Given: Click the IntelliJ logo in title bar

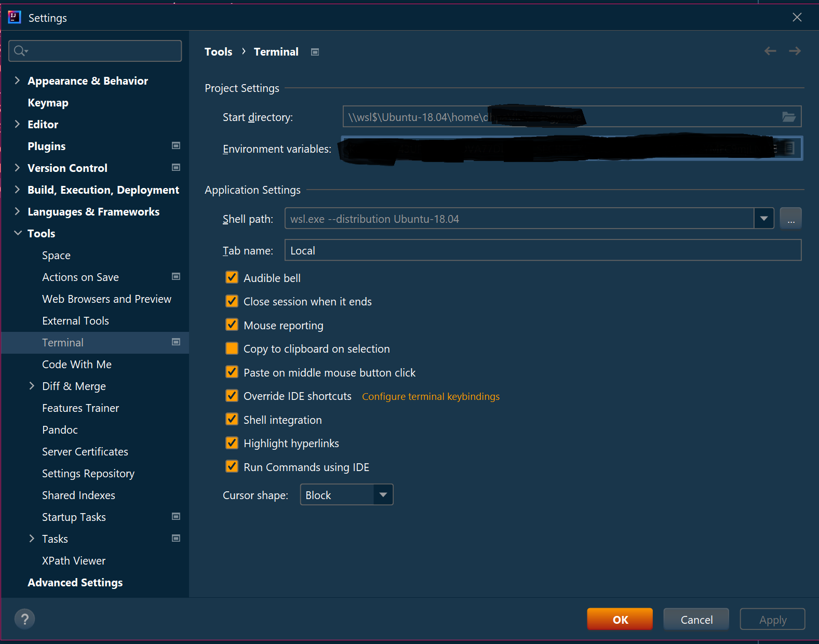Looking at the screenshot, I should point(14,17).
